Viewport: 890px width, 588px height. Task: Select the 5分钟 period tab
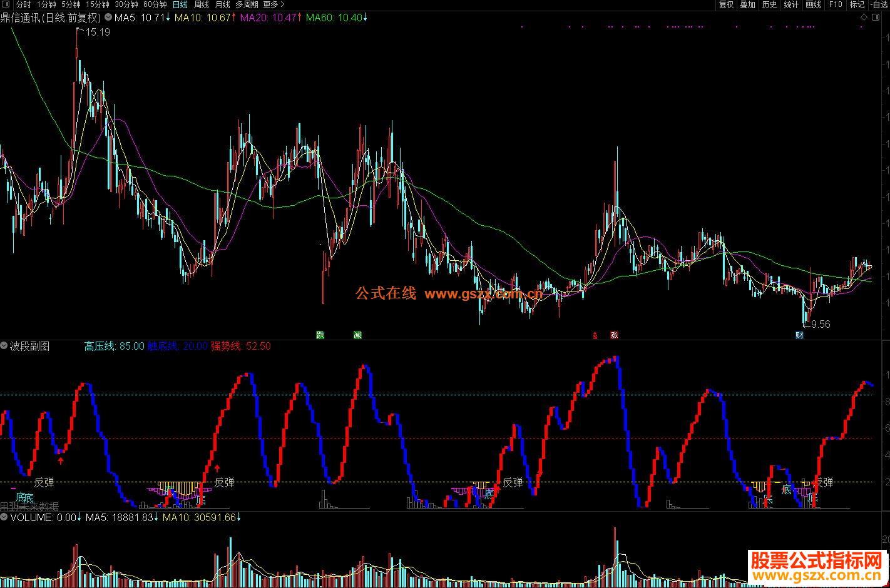(x=70, y=4)
